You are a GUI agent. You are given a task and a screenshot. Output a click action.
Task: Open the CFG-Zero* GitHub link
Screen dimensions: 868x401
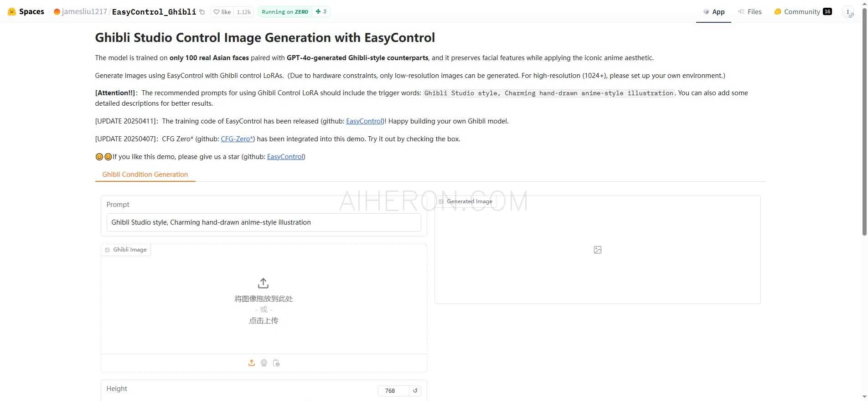(237, 139)
